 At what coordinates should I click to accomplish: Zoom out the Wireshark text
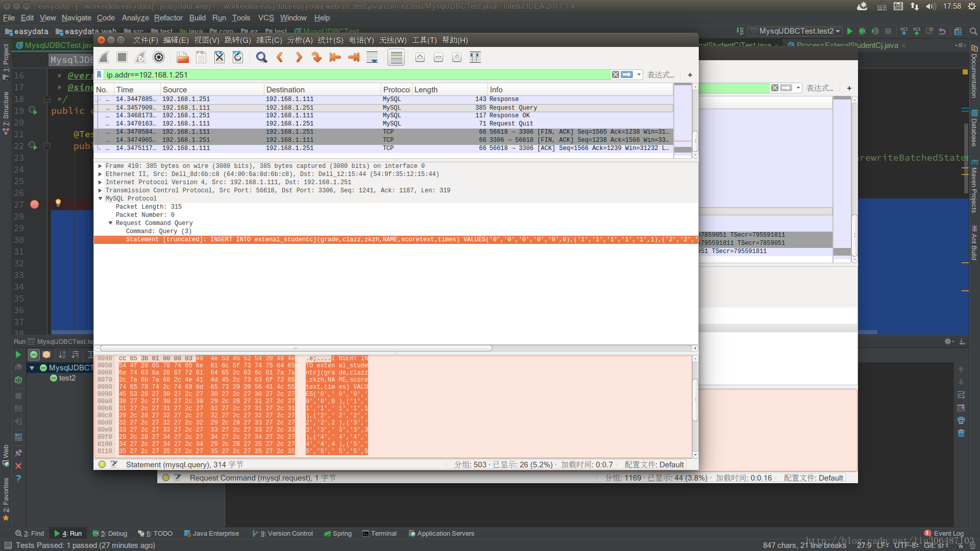tap(438, 58)
